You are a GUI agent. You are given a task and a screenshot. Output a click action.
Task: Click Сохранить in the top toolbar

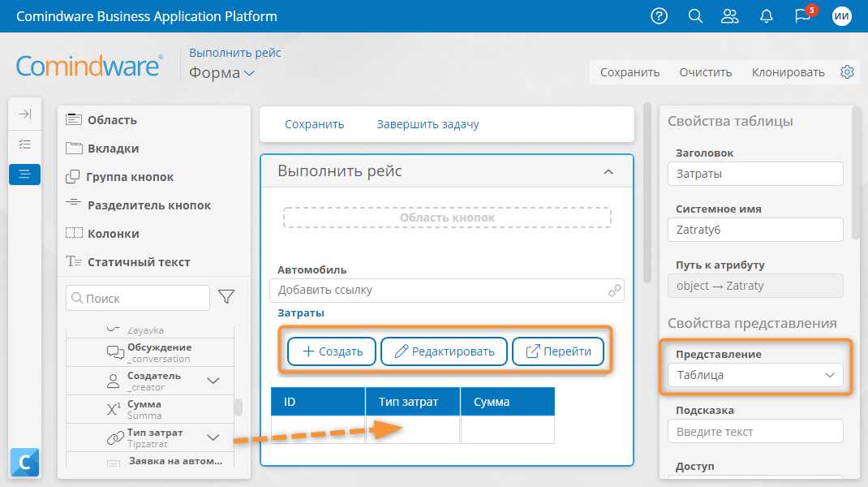click(630, 72)
